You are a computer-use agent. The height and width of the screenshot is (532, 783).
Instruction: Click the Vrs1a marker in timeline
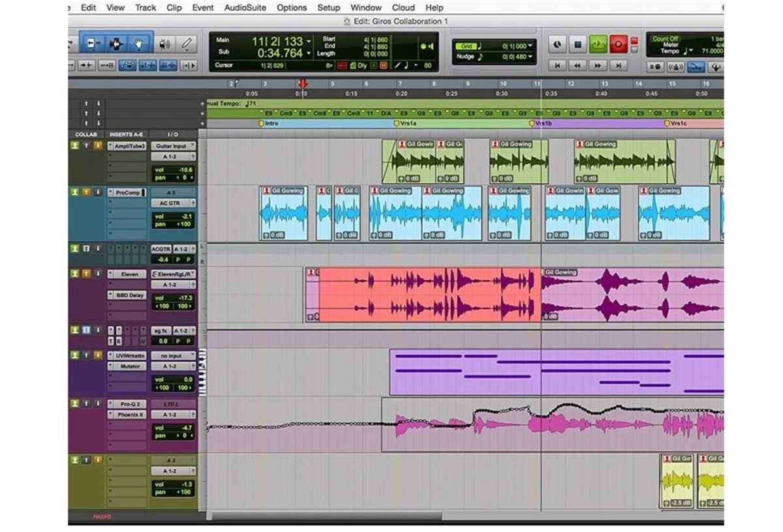tap(401, 123)
